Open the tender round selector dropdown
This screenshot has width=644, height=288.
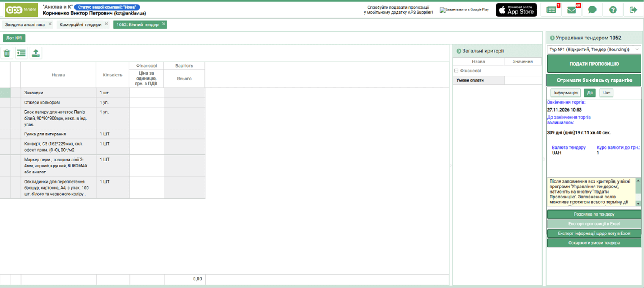click(x=594, y=49)
